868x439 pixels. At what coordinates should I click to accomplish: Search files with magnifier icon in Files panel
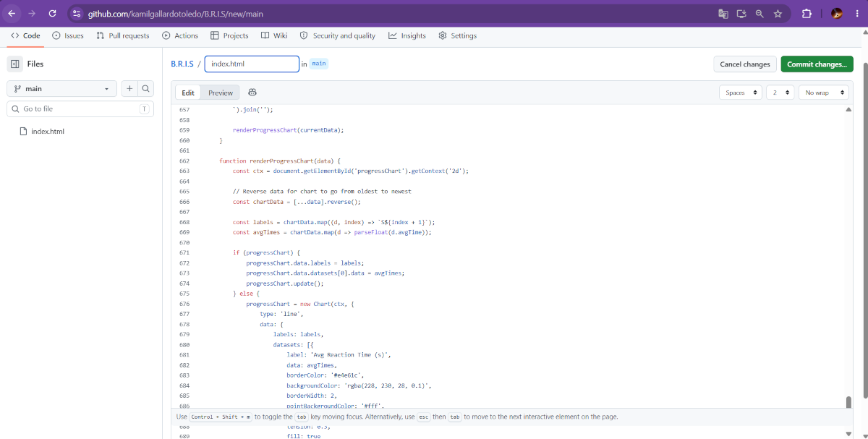point(145,88)
